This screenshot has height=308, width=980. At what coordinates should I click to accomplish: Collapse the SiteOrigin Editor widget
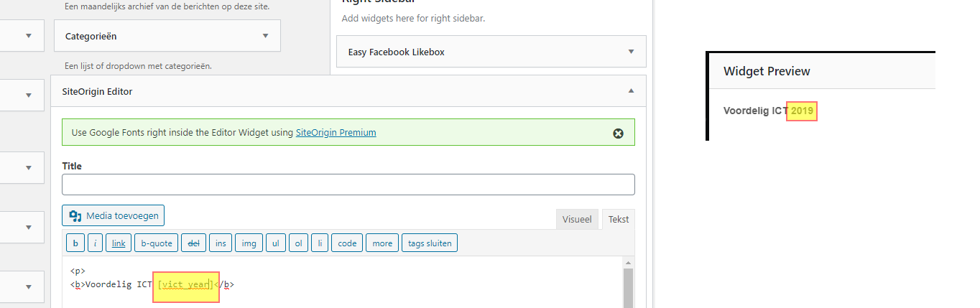point(631,91)
